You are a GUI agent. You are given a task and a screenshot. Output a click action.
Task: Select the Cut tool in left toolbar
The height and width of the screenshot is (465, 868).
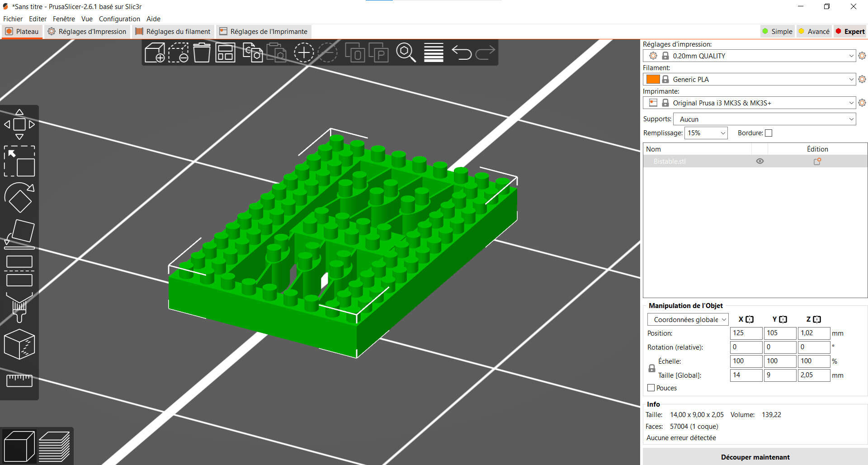coord(19,271)
